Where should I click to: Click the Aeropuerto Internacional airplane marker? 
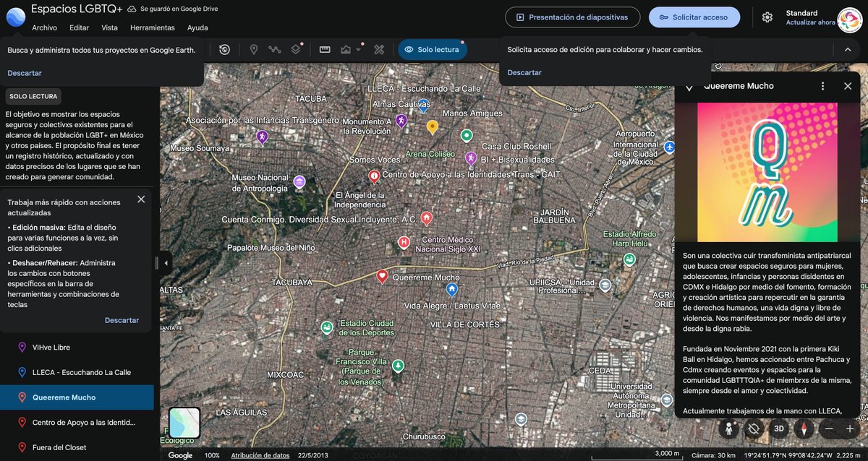click(x=670, y=147)
